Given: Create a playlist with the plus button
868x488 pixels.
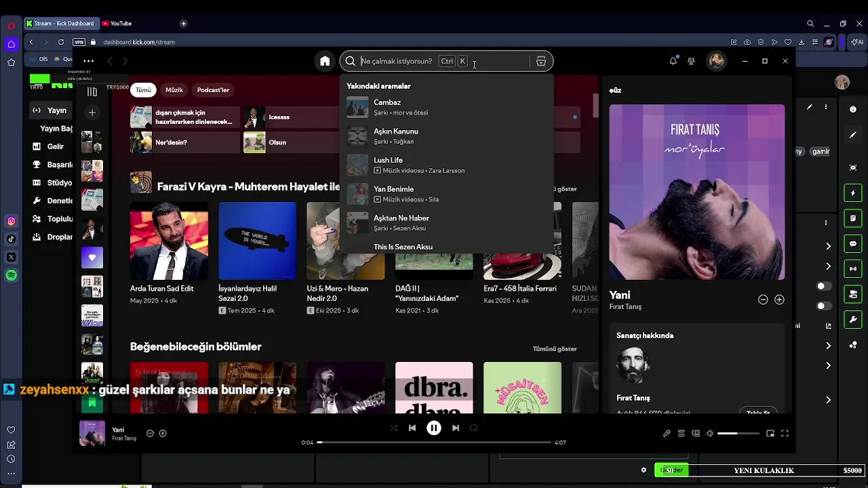Looking at the screenshot, I should tap(92, 112).
